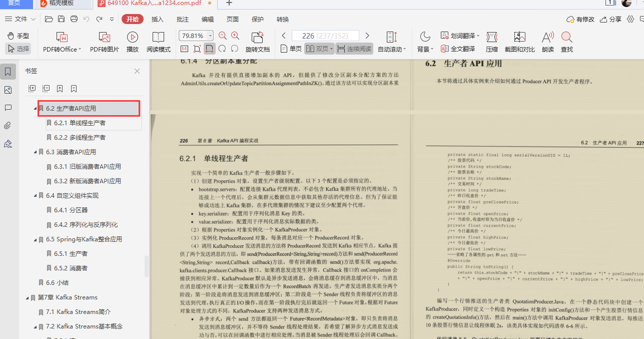The height and width of the screenshot is (339, 644).
Task: Start 播放 slideshow playback
Action: [132, 42]
